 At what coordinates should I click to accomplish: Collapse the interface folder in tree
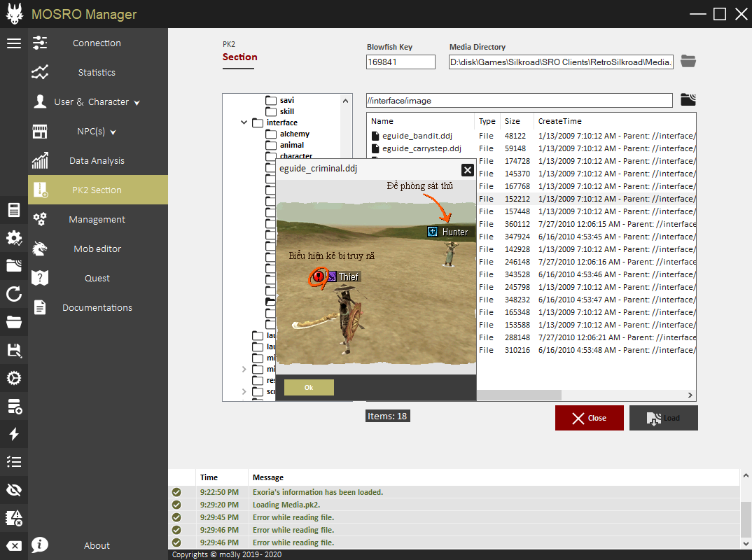pos(244,122)
